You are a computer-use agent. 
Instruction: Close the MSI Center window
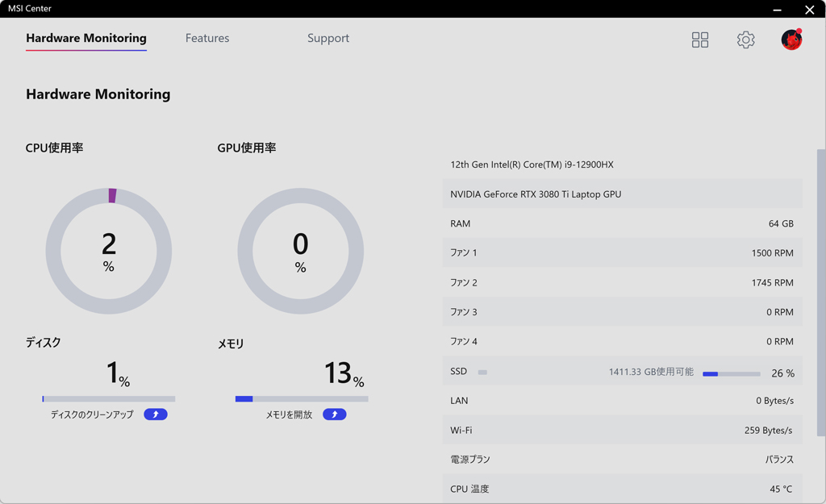point(810,10)
